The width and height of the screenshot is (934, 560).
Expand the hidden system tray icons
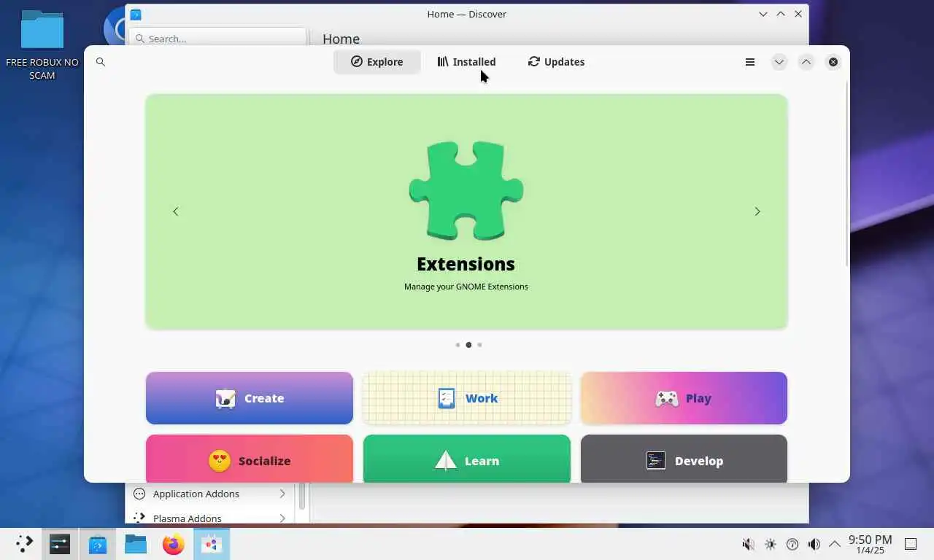(x=835, y=544)
